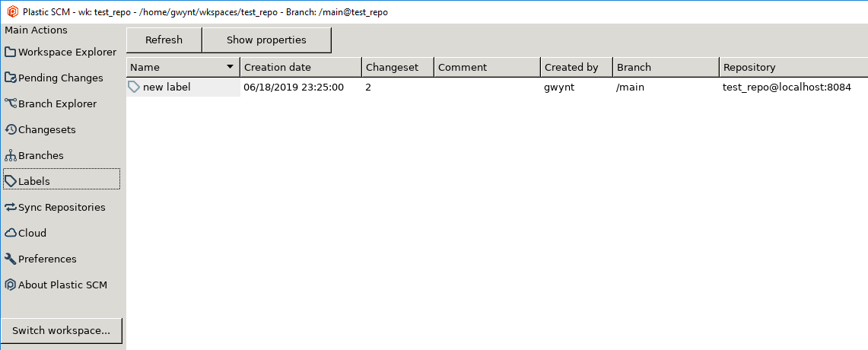Click the Workspace Explorer folder icon
The image size is (868, 350).
(11, 52)
